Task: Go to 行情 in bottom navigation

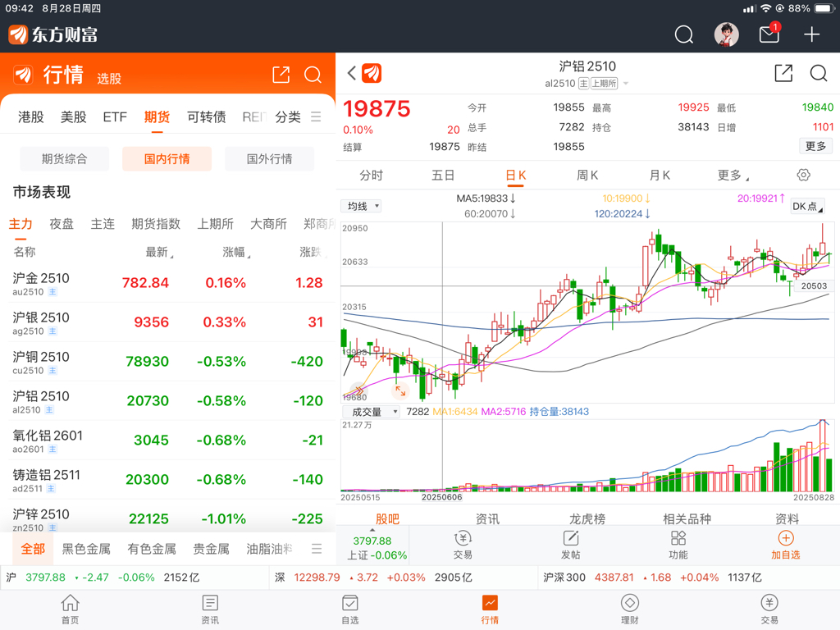Action: (490, 609)
